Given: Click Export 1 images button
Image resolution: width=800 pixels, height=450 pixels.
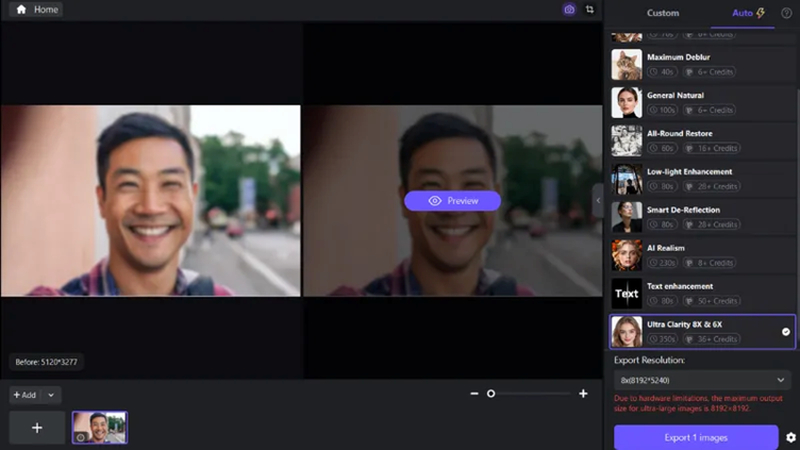Looking at the screenshot, I should tap(696, 437).
